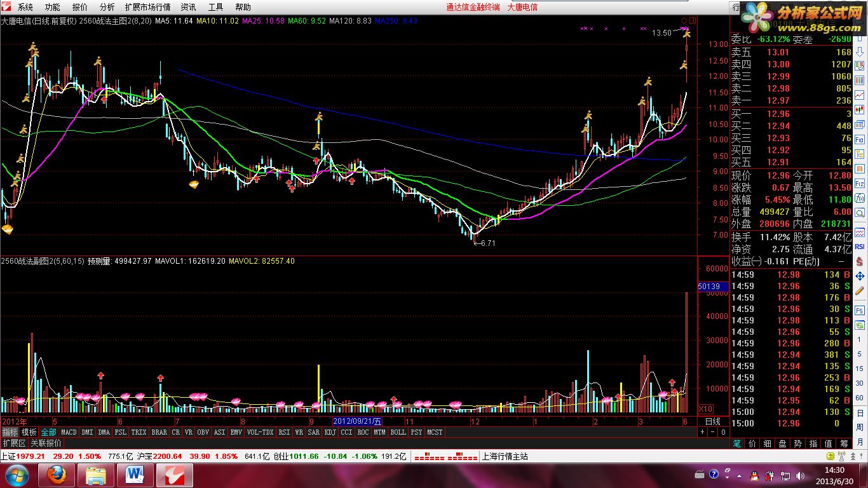Click the 0 reset button beside 日线
868x488 pixels.
pos(723,432)
